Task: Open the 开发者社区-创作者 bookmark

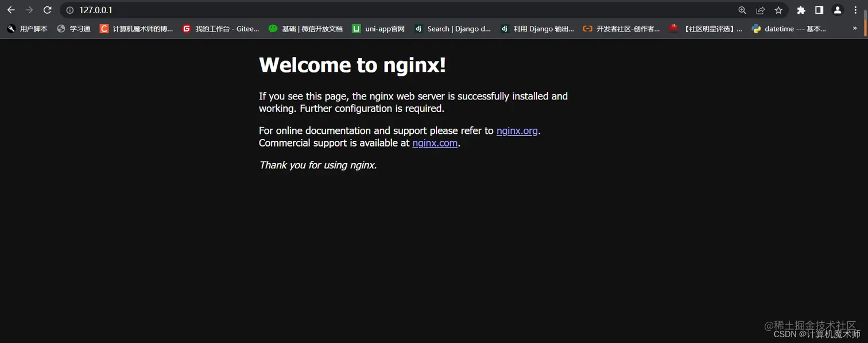Action: (x=622, y=29)
